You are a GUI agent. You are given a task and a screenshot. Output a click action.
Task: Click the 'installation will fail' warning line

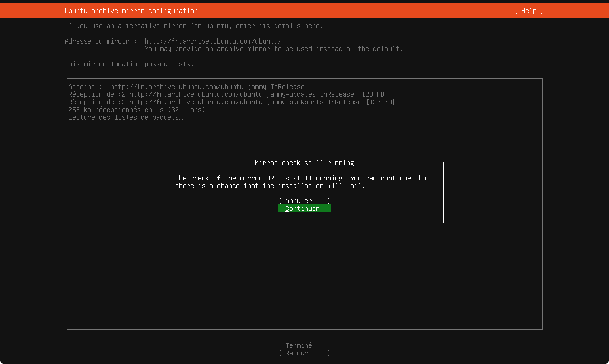[270, 186]
